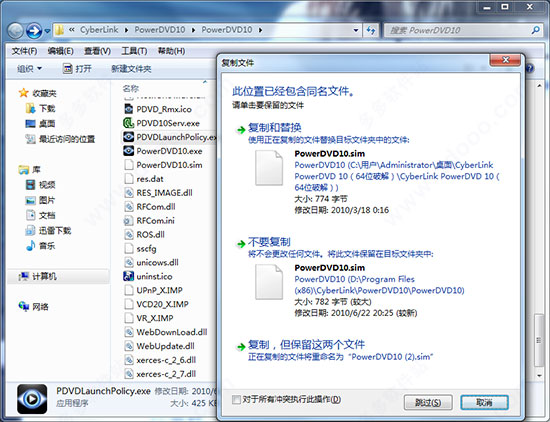Open the 工具(T) menu
The image size is (550, 422).
pyautogui.click(x=134, y=51)
